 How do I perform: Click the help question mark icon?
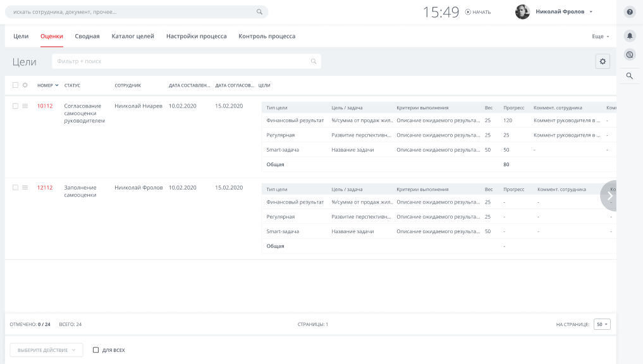click(x=630, y=12)
